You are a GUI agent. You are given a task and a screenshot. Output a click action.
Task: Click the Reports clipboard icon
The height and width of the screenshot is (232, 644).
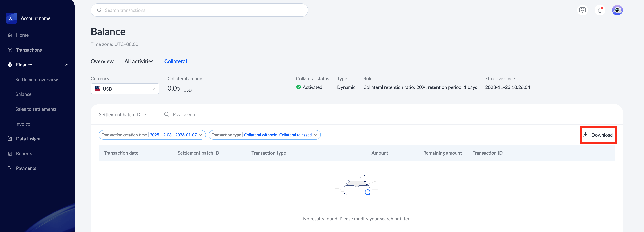(x=10, y=153)
